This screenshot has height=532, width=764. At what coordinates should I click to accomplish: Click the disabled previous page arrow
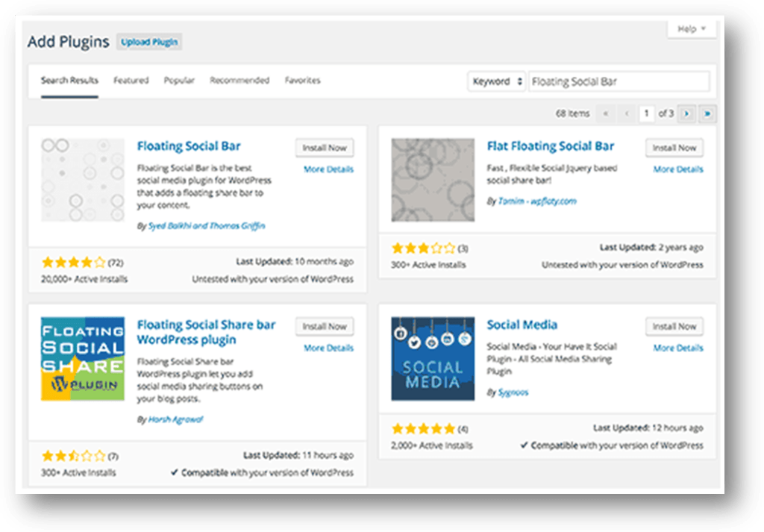click(627, 113)
